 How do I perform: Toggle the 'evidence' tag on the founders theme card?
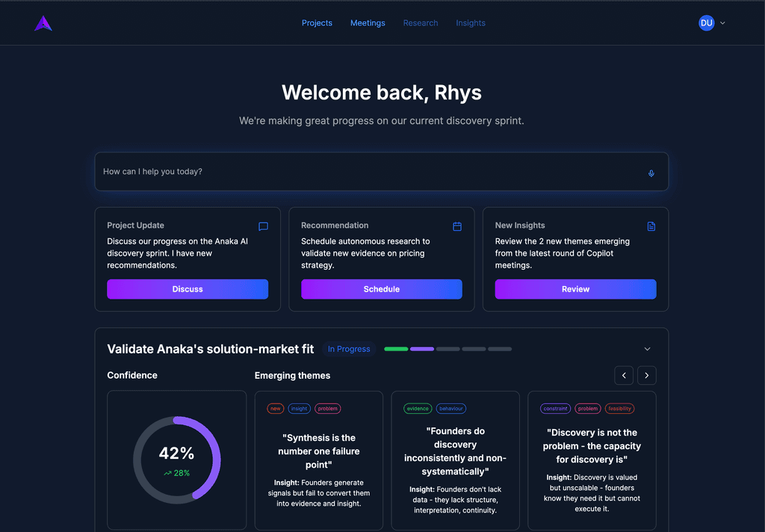pyautogui.click(x=418, y=409)
